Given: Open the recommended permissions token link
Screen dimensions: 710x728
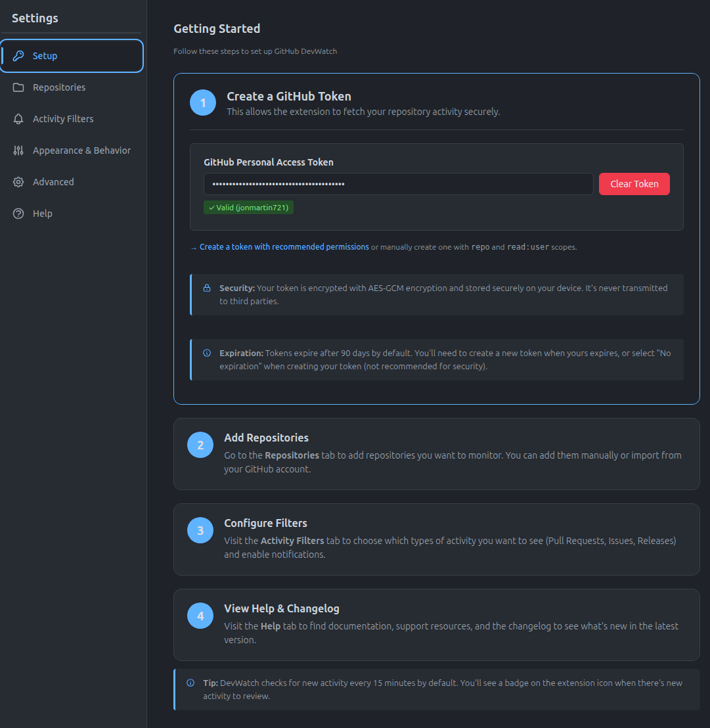Looking at the screenshot, I should pos(284,246).
